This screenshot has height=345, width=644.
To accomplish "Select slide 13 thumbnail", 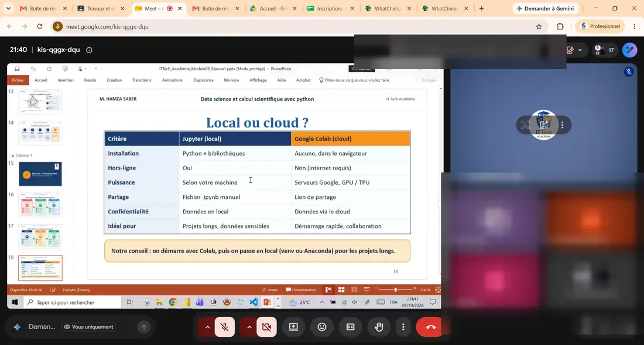I will (x=40, y=102).
